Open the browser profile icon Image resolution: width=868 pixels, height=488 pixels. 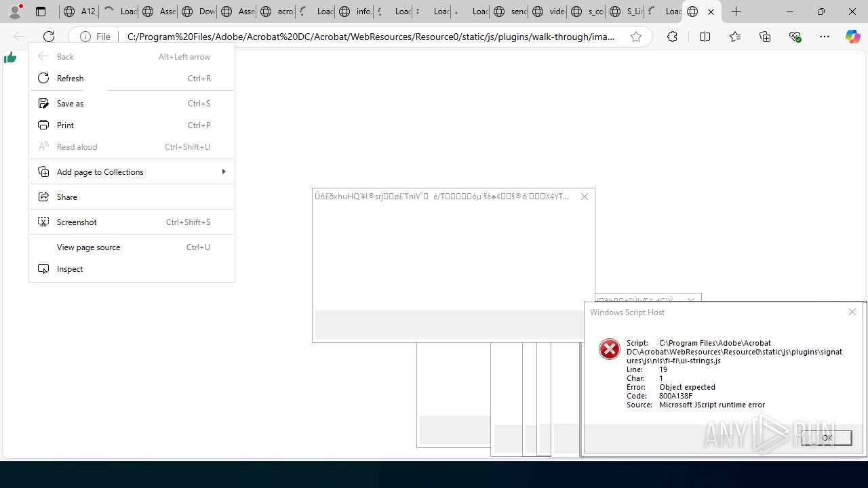coord(15,12)
